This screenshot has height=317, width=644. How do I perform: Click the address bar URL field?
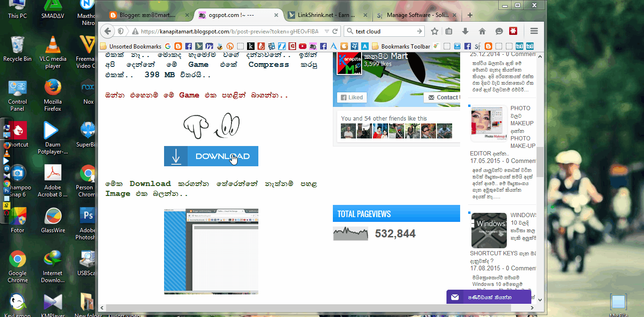coord(231,31)
